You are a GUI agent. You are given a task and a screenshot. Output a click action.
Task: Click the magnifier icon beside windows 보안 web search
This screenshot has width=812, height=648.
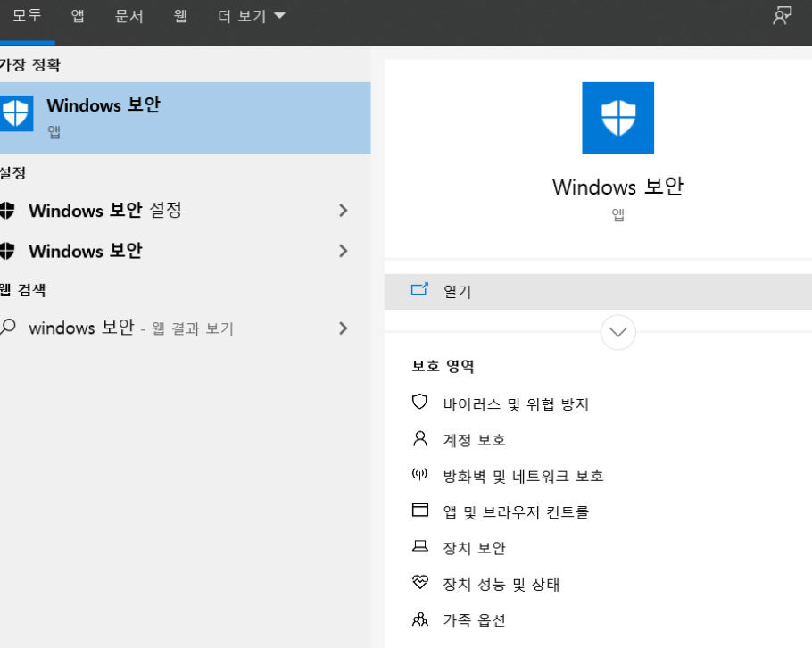pyautogui.click(x=8, y=328)
